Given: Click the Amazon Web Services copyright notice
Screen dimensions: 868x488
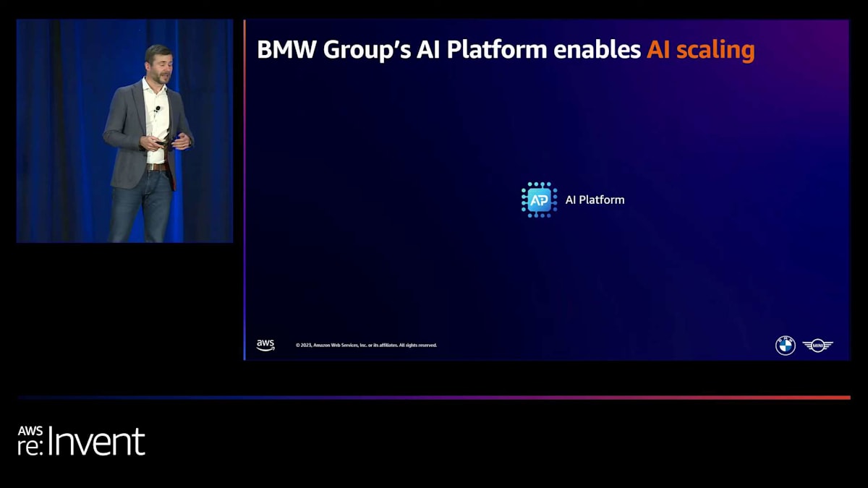Looking at the screenshot, I should tap(366, 346).
